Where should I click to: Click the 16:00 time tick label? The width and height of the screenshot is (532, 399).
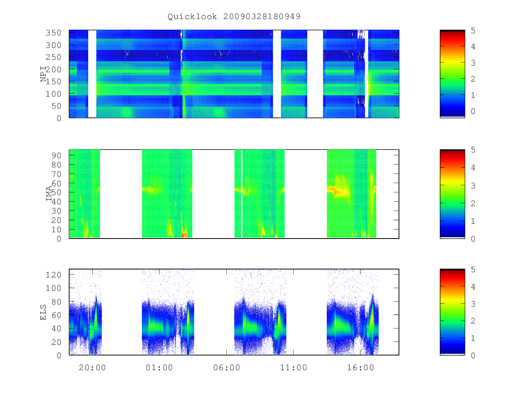[360, 368]
